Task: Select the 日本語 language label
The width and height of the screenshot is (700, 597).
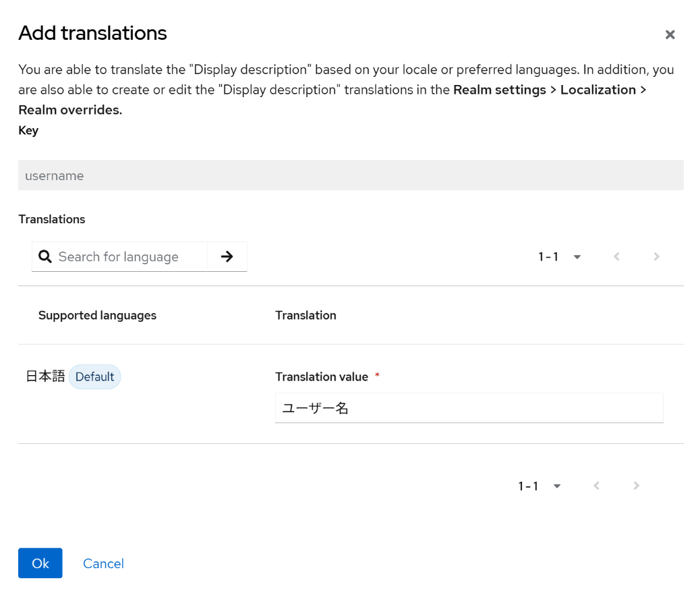Action: [45, 377]
